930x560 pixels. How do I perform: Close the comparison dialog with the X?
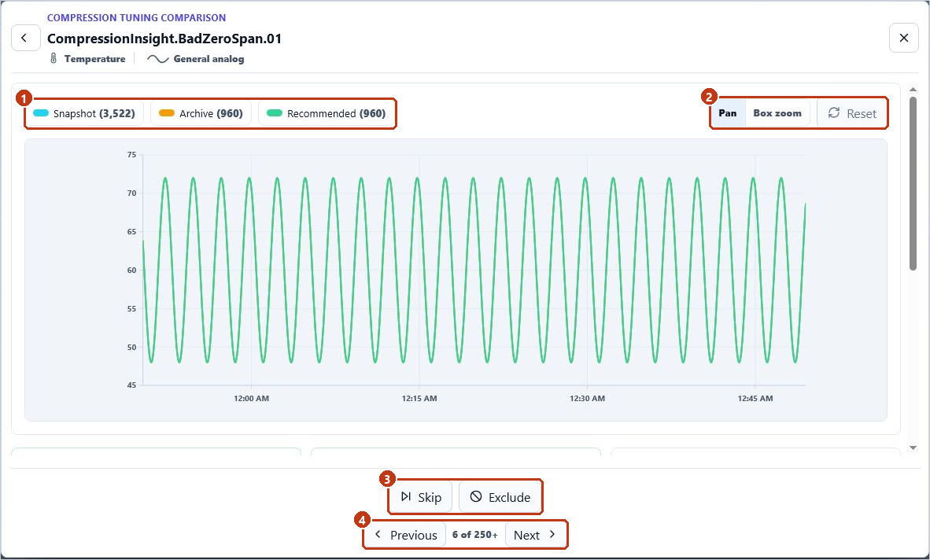click(904, 39)
